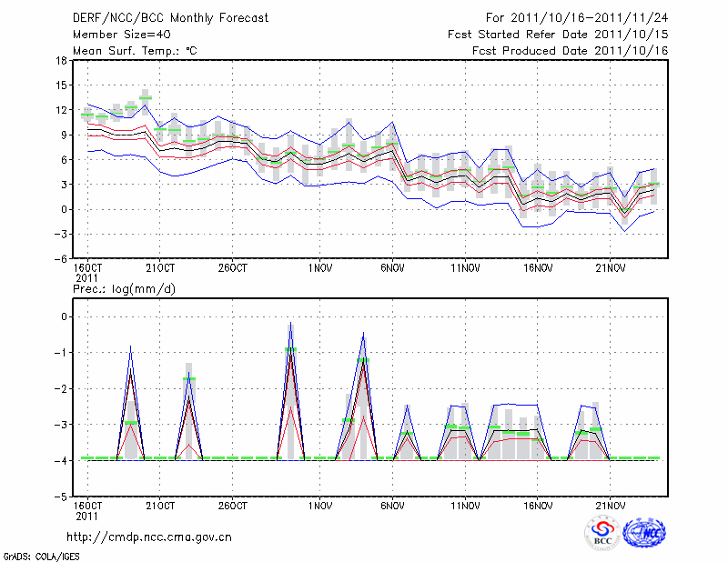Click the forecast period 2011/10/16-2011/11/24 text
Image resolution: width=728 pixels, height=562 pixels.
click(x=577, y=17)
